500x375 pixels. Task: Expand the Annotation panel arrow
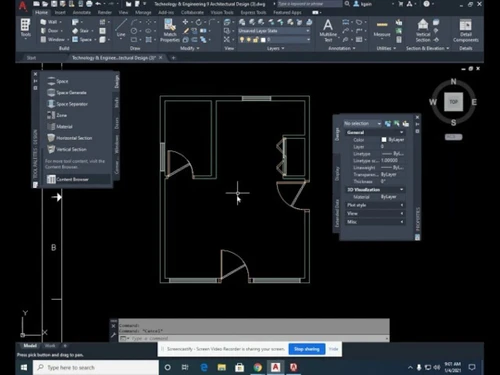click(354, 49)
